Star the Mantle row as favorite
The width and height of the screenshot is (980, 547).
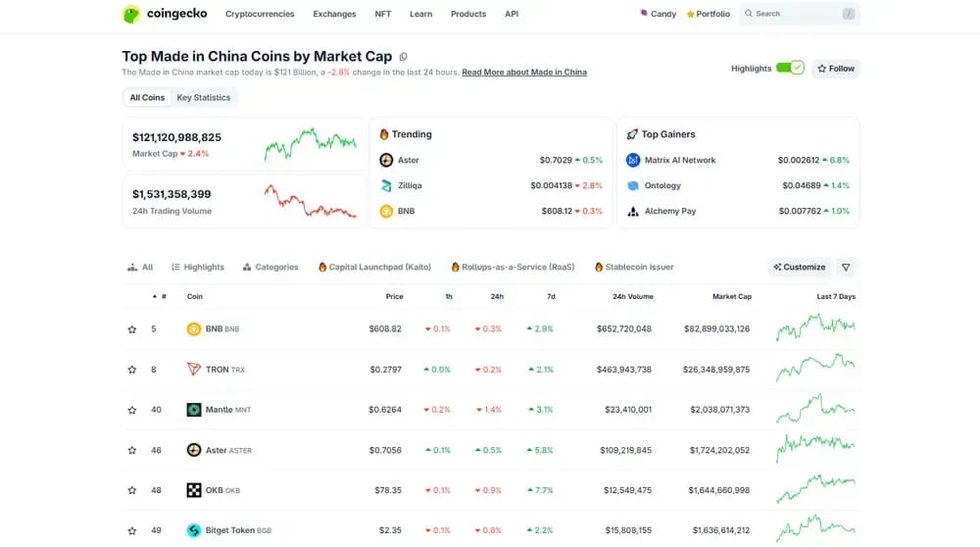(x=132, y=410)
